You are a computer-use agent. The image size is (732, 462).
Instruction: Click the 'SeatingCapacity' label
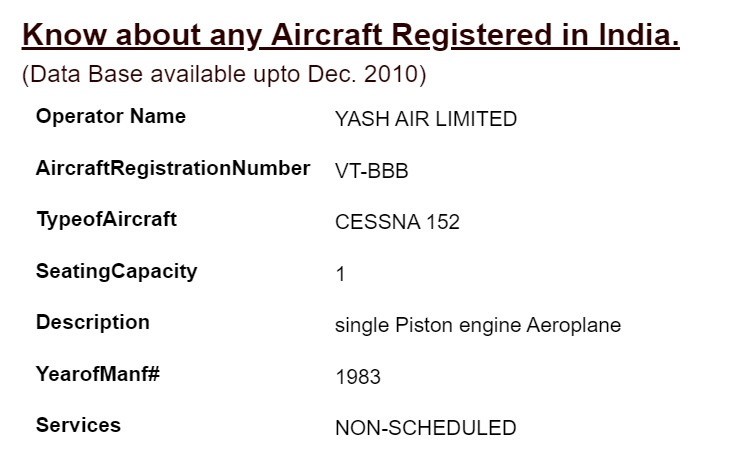(x=116, y=271)
